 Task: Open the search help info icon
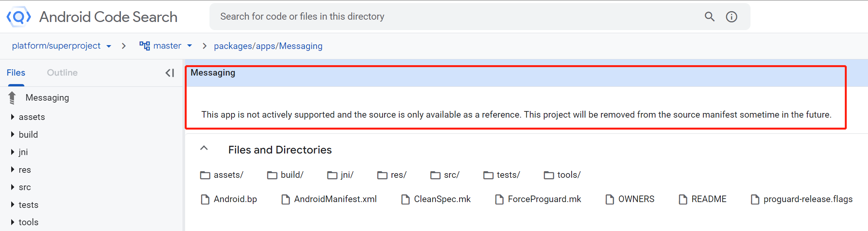[731, 17]
